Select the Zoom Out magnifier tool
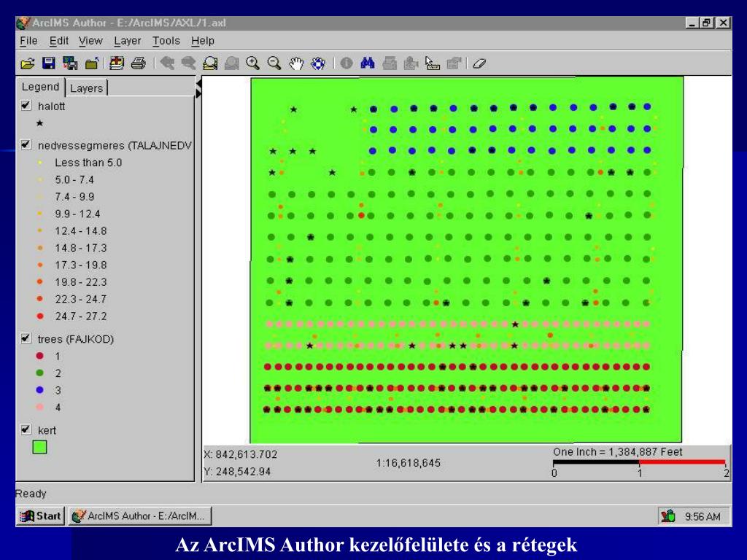Image resolution: width=747 pixels, height=560 pixels. pyautogui.click(x=274, y=63)
